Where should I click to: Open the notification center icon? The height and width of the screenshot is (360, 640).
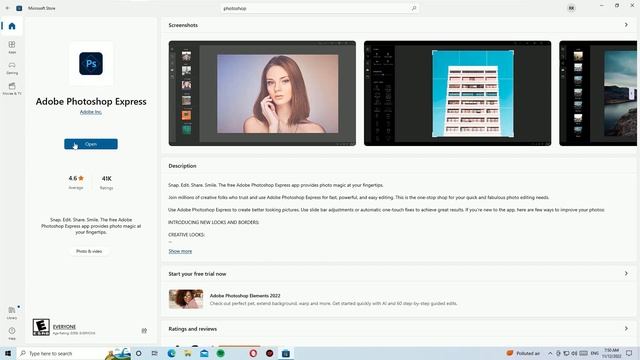click(629, 353)
